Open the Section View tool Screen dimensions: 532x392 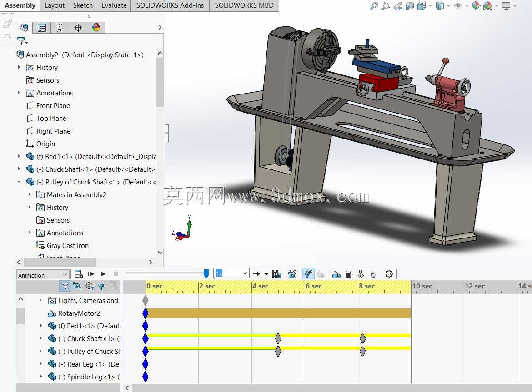tap(410, 6)
